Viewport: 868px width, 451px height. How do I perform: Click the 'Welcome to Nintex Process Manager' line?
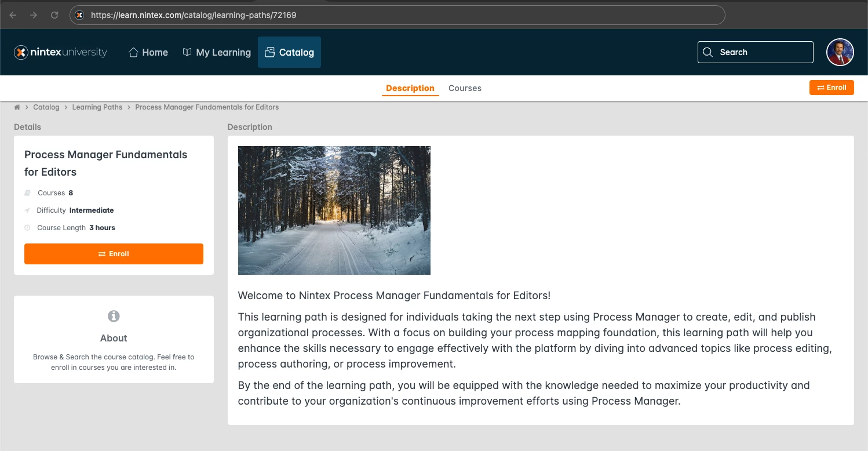[x=394, y=296]
